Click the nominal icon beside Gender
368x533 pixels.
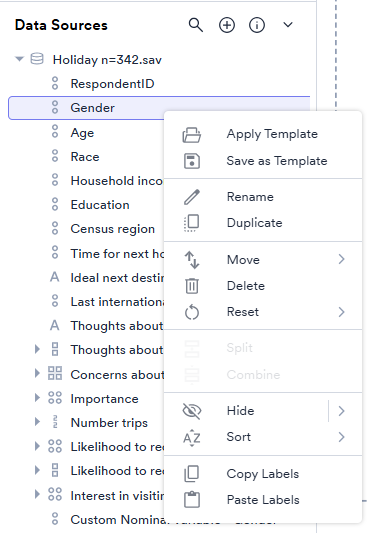click(x=55, y=107)
